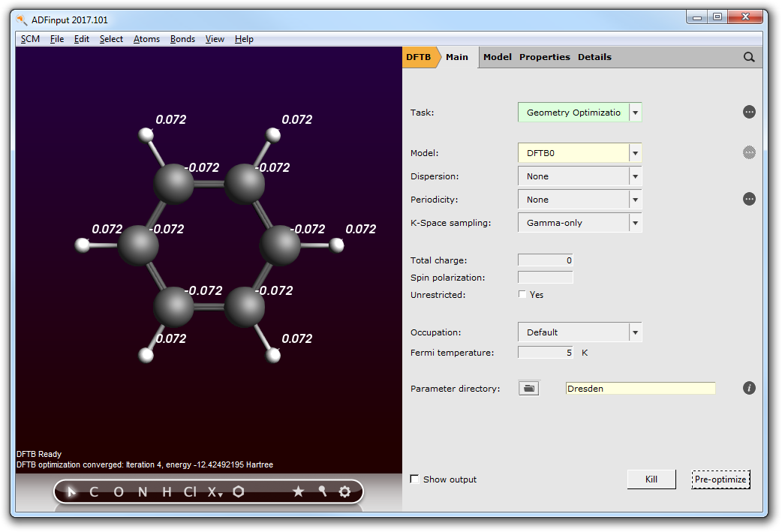Open the Occupation dropdown

[579, 332]
